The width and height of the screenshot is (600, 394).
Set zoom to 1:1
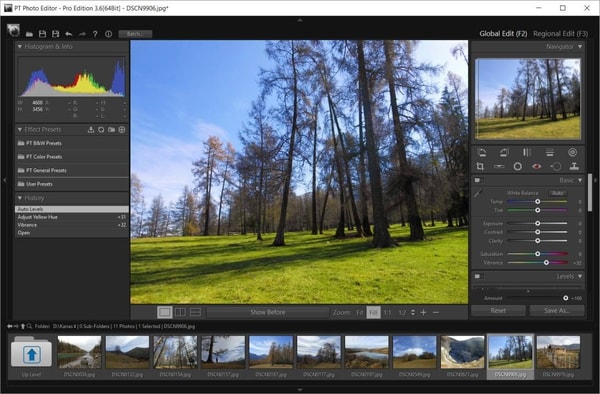pos(388,313)
